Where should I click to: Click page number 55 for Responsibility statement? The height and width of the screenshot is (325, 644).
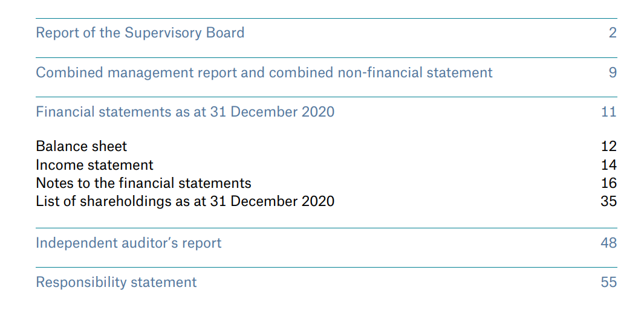point(609,282)
